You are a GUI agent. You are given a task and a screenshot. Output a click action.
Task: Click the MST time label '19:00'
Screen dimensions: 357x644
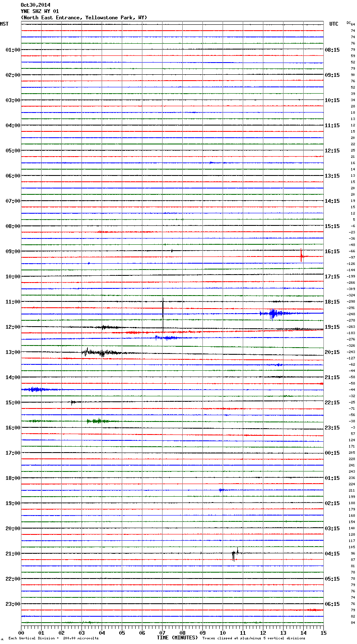click(x=13, y=503)
